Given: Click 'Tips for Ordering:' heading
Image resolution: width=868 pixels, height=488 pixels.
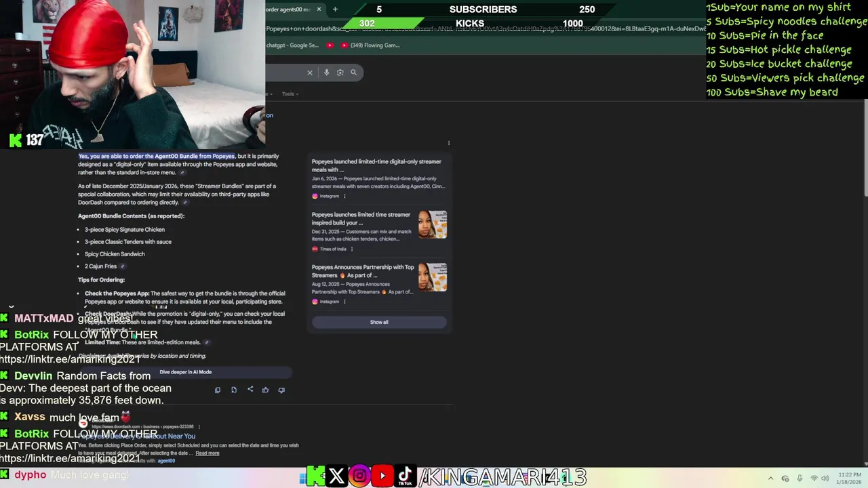Looking at the screenshot, I should (x=101, y=280).
